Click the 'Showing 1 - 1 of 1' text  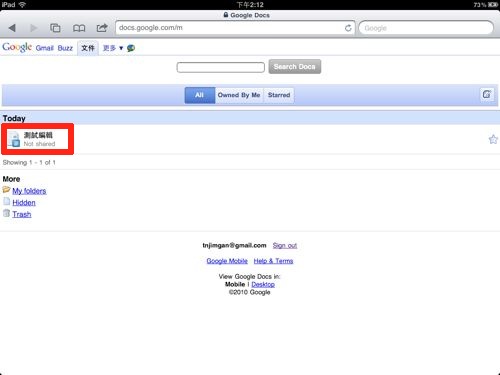tap(29, 162)
